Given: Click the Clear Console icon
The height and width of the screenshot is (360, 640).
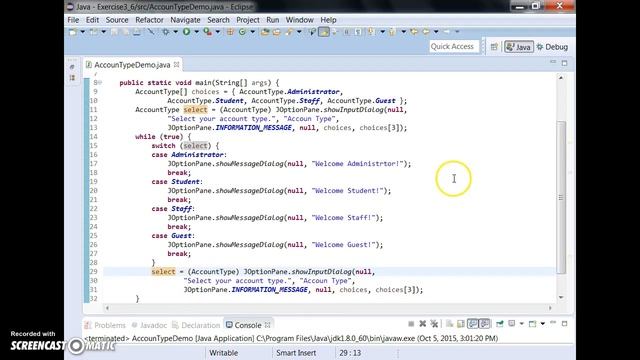Looking at the screenshot, I should [x=449, y=324].
